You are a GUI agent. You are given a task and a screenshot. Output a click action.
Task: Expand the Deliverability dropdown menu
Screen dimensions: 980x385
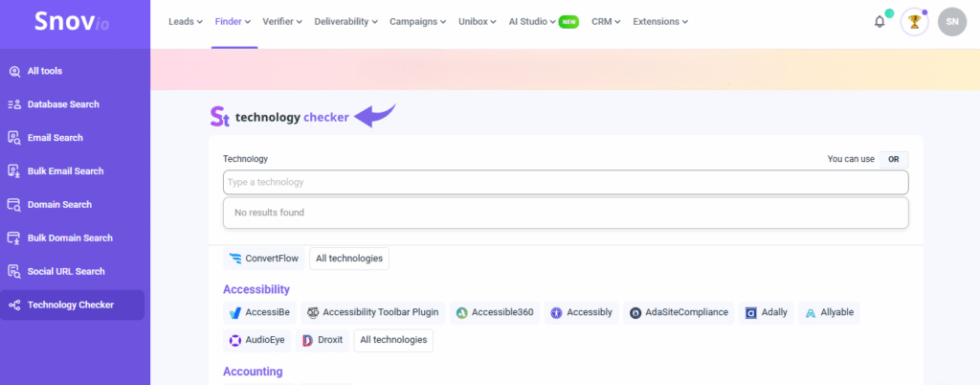345,21
